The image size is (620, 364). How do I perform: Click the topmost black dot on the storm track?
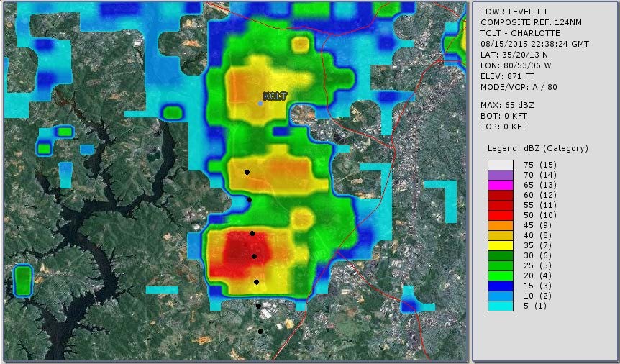(247, 172)
